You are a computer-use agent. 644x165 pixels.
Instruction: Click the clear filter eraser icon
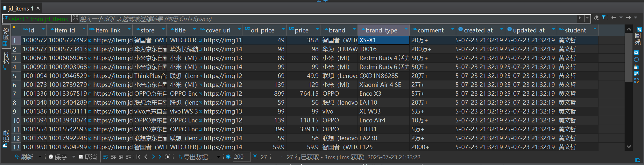pos(596,18)
